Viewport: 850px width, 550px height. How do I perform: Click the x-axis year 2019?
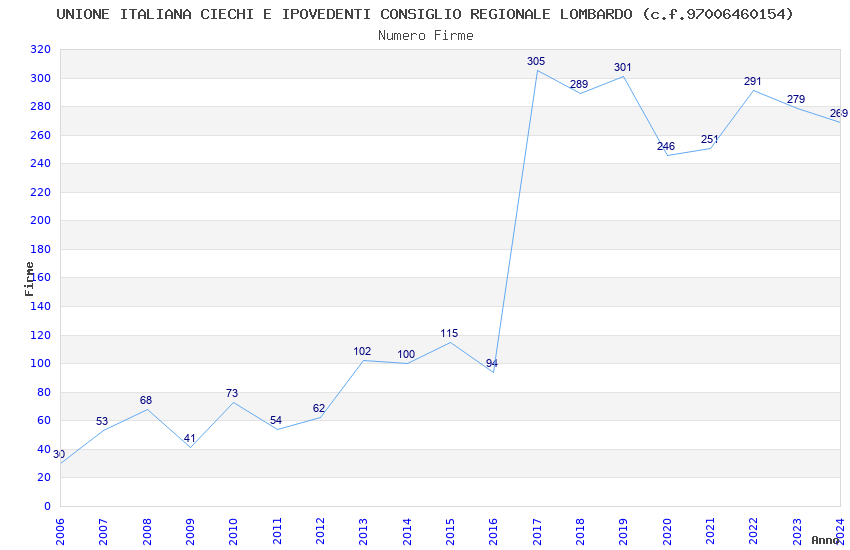coord(623,532)
